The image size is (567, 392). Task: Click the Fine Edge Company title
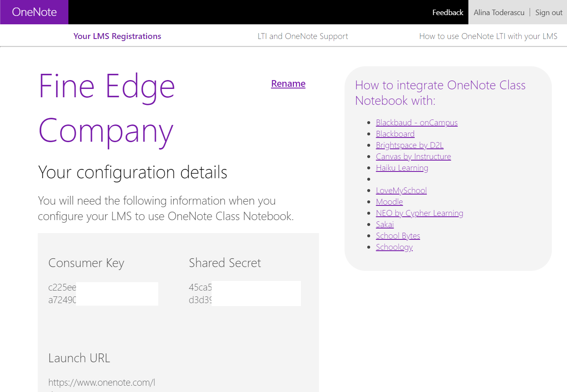[x=107, y=109]
